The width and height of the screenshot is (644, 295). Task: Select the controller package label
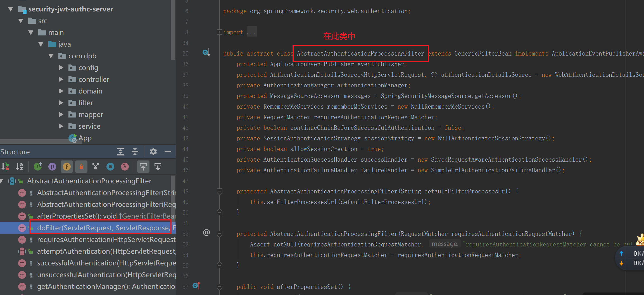(94, 79)
